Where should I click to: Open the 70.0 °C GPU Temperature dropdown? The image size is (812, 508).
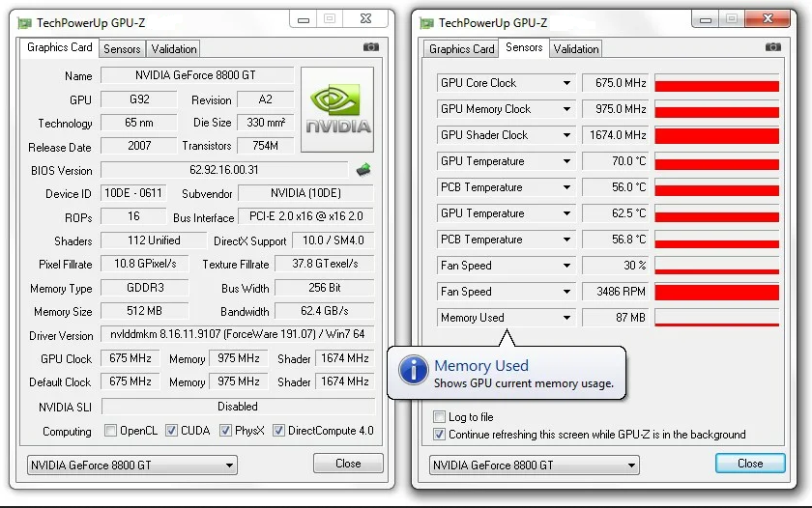coord(566,161)
